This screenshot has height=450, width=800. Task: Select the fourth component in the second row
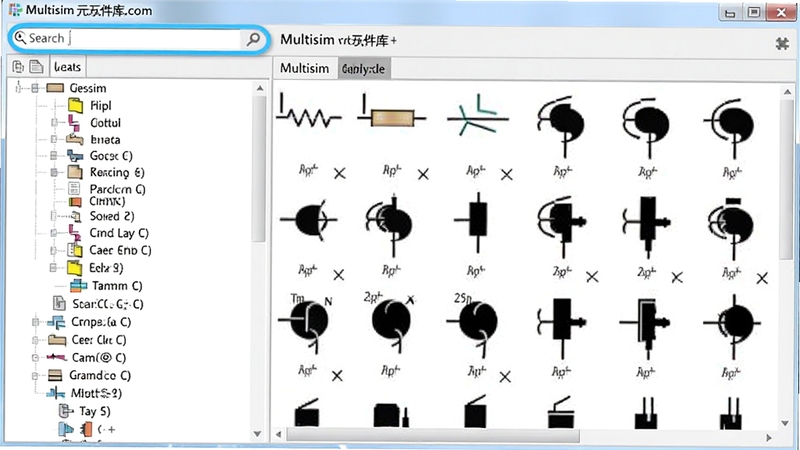click(562, 225)
